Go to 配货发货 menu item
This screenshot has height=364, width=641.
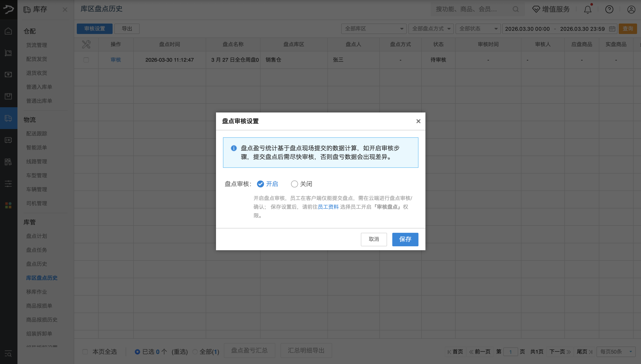(x=36, y=59)
